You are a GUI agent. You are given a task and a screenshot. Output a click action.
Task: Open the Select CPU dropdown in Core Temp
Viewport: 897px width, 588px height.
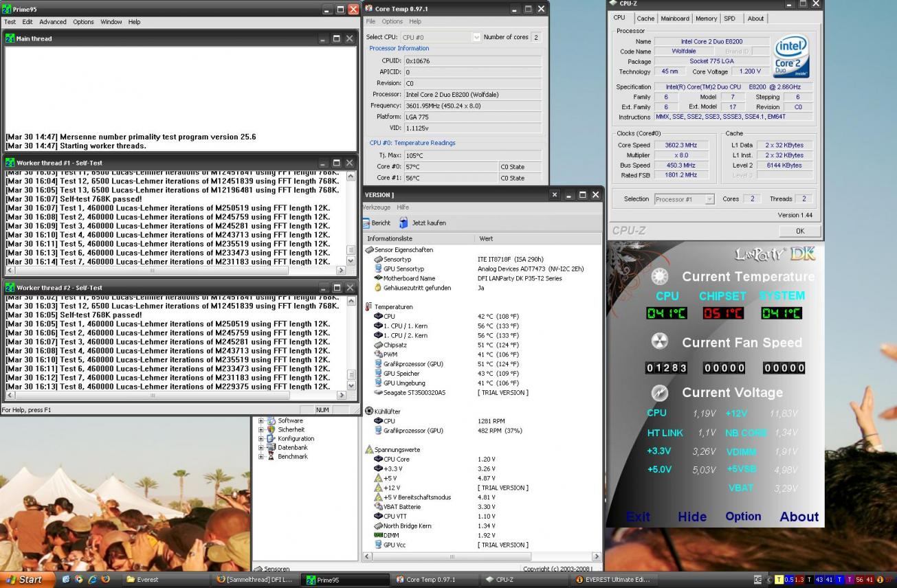coord(476,37)
